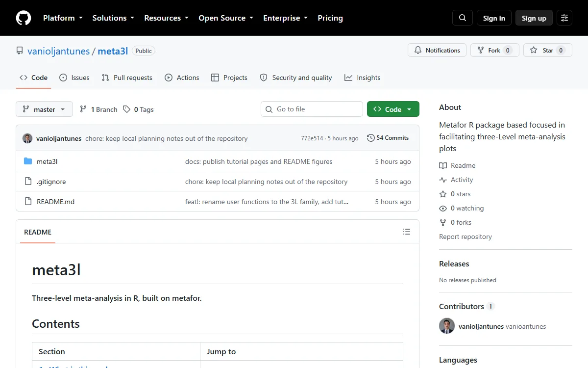This screenshot has height=368, width=588.
Task: Click the .gitignore file icon
Action: 28,182
